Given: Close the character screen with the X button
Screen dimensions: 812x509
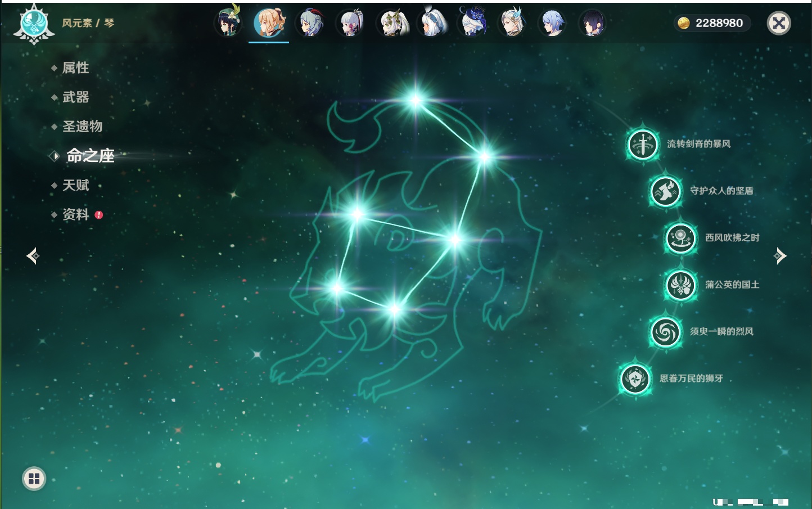Looking at the screenshot, I should (x=779, y=23).
